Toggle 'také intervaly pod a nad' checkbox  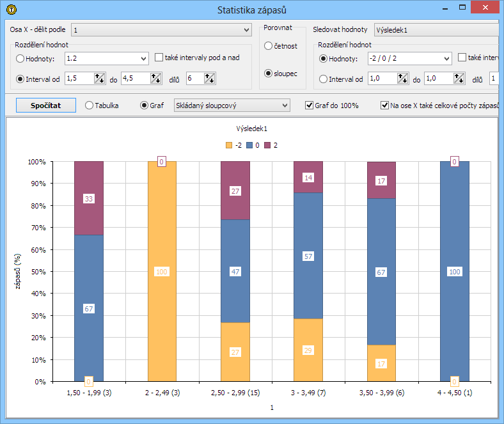159,58
